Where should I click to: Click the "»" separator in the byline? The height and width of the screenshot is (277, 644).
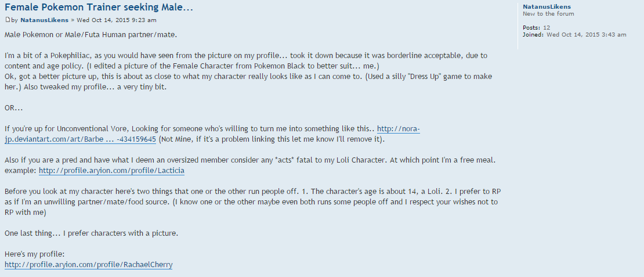click(73, 20)
